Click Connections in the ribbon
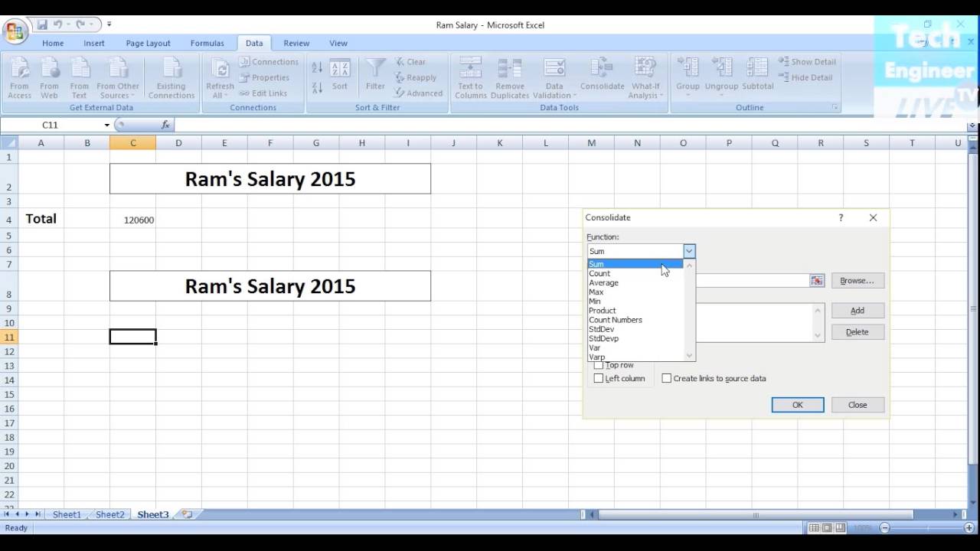 (269, 62)
